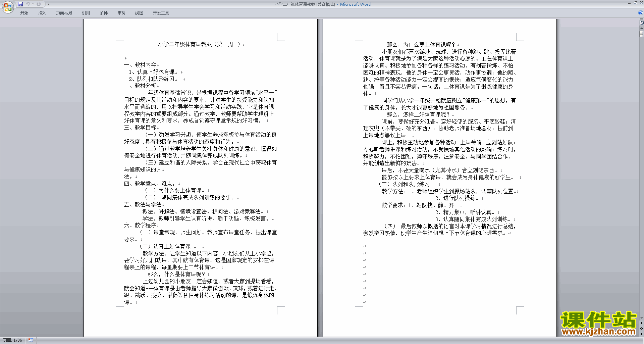644x344 pixels.
Task: Open the 视图 ribbon tab
Action: pos(139,13)
